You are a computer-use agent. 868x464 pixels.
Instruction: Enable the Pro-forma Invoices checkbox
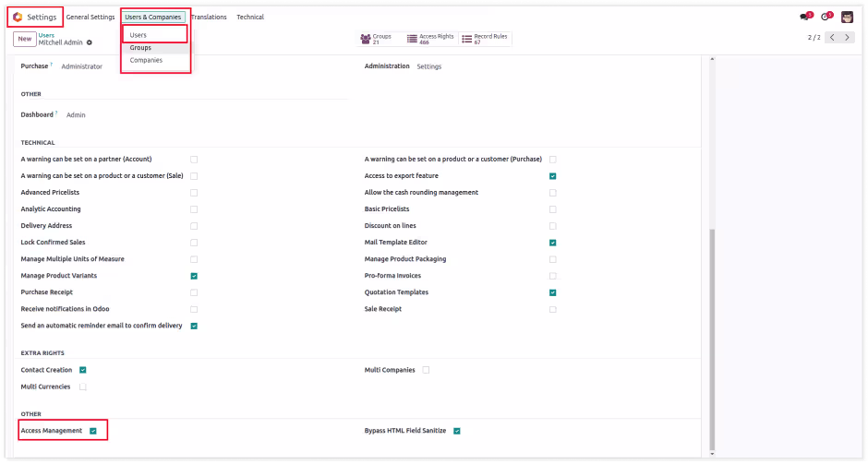[x=552, y=276]
